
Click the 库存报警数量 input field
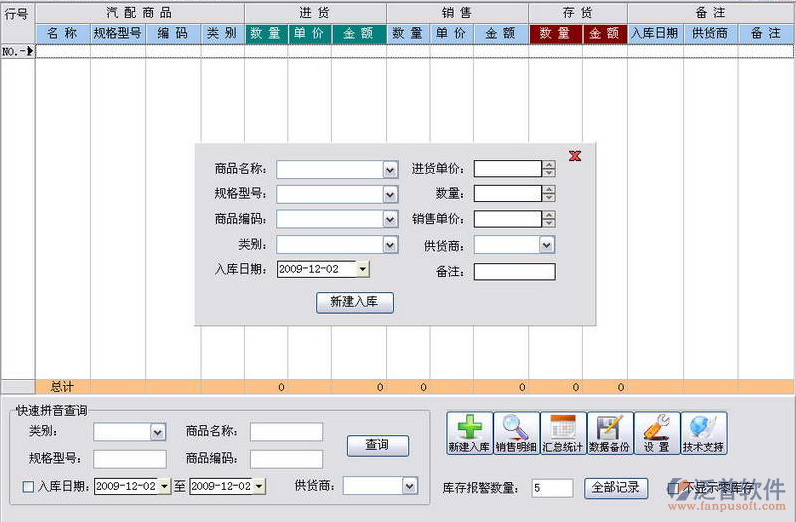(x=551, y=488)
